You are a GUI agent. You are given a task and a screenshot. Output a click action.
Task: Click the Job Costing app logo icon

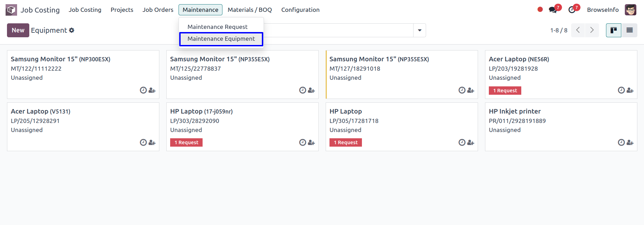[11, 10]
